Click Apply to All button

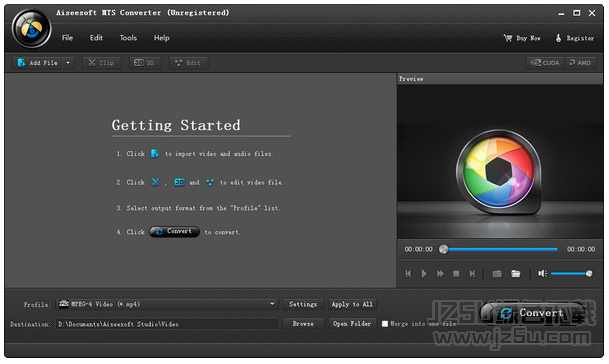[x=352, y=304]
